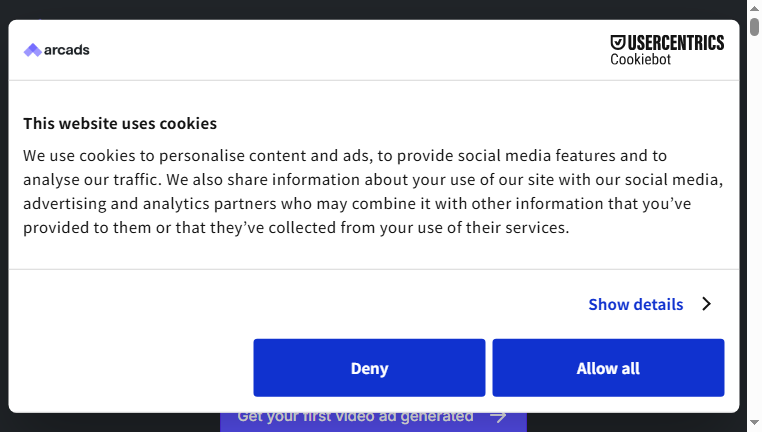The image size is (762, 432).
Task: Open the Show details link
Action: tap(636, 304)
